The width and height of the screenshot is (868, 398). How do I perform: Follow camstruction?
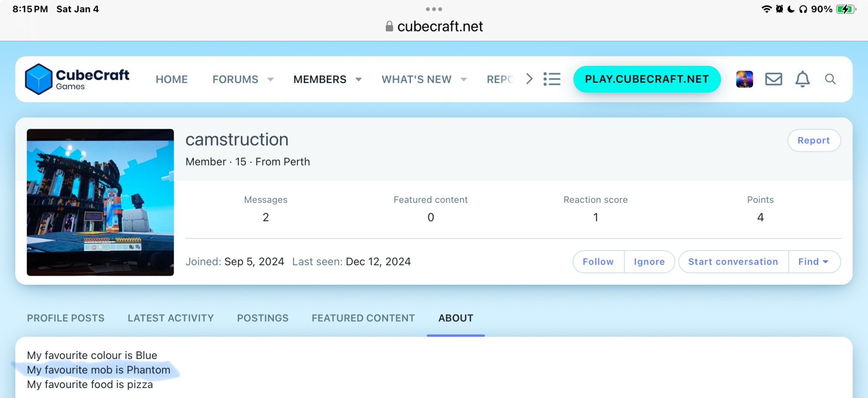[x=598, y=262]
